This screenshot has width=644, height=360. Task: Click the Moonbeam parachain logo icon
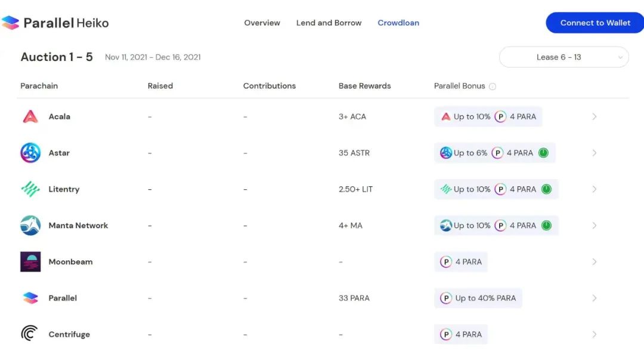click(30, 261)
